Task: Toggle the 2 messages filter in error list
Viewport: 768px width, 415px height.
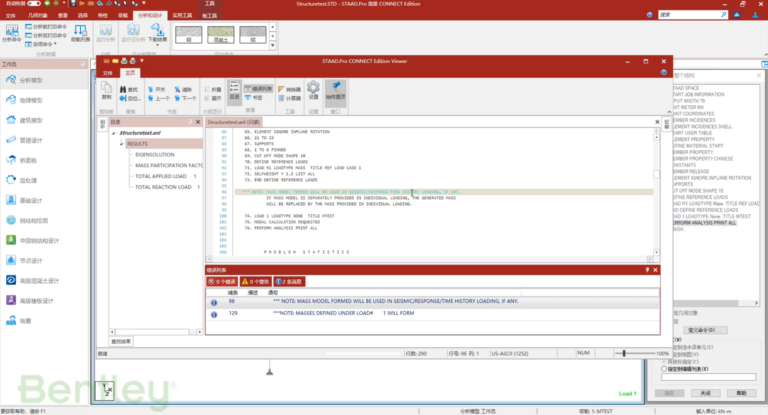Action: 289,281
